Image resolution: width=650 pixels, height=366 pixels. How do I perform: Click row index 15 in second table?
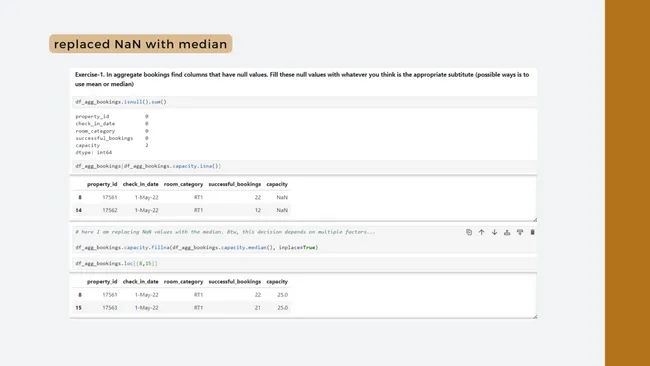(78, 308)
